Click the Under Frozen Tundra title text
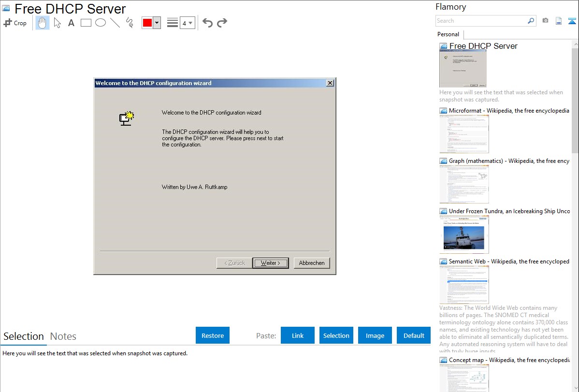579x392 pixels. point(509,211)
